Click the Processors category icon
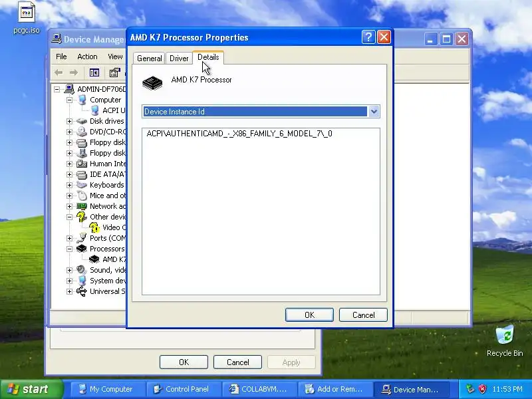Viewport: 532px width, 399px height. tap(81, 249)
